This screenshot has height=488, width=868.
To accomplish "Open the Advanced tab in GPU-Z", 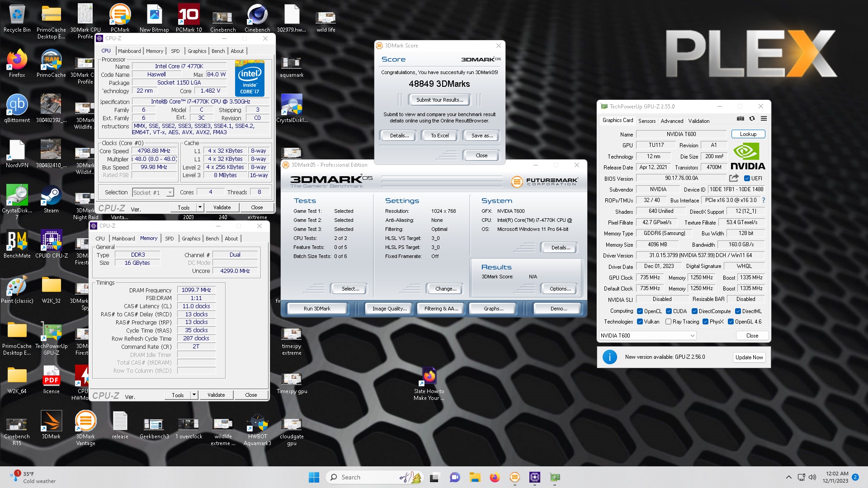I will pos(672,121).
